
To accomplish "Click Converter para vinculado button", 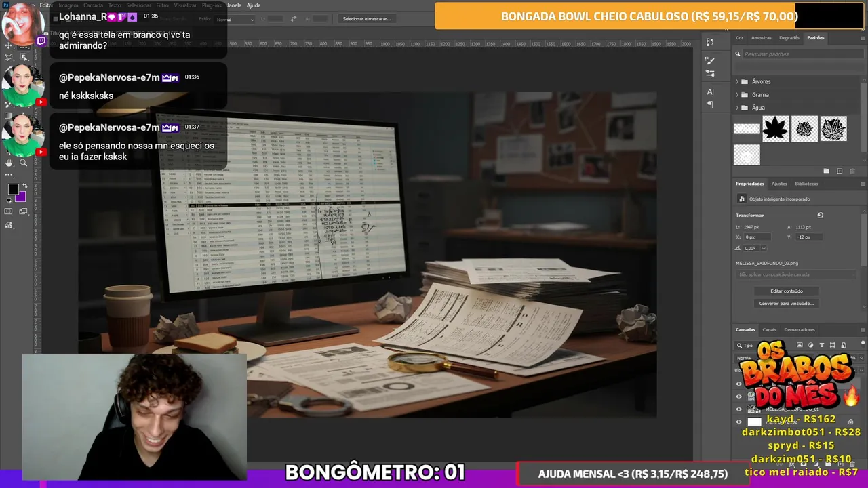I will click(787, 304).
